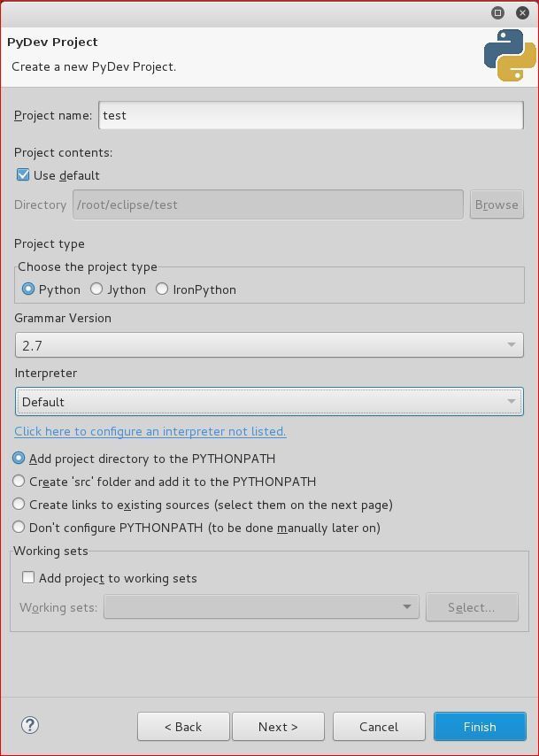The width and height of the screenshot is (539, 756).
Task: Choose Add project directory to the PYTHONPATH
Action: pyautogui.click(x=19, y=458)
